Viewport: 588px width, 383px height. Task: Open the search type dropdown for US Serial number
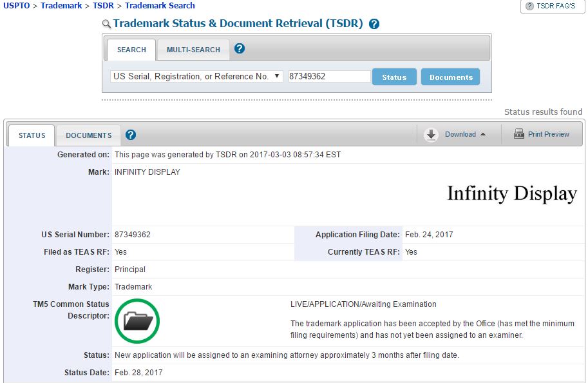click(196, 76)
